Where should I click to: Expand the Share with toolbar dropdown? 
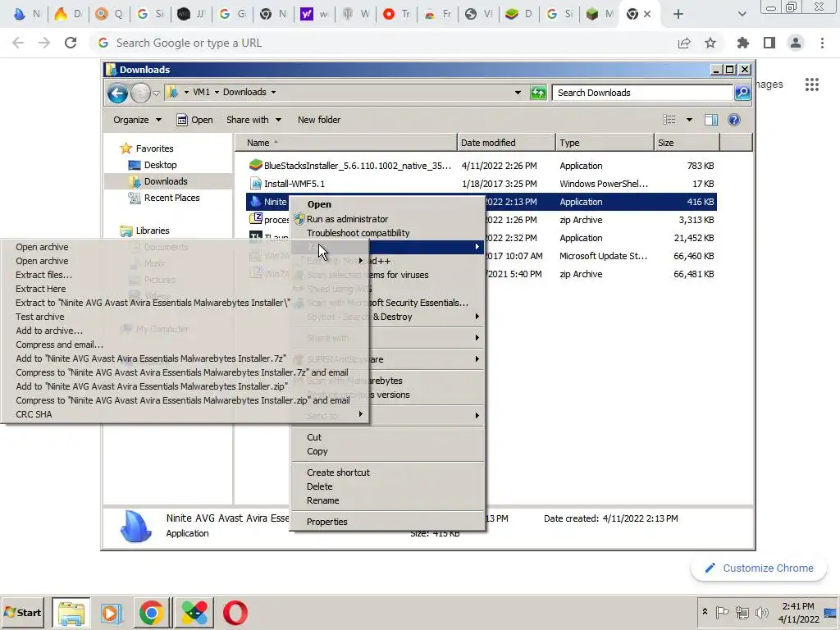click(253, 120)
